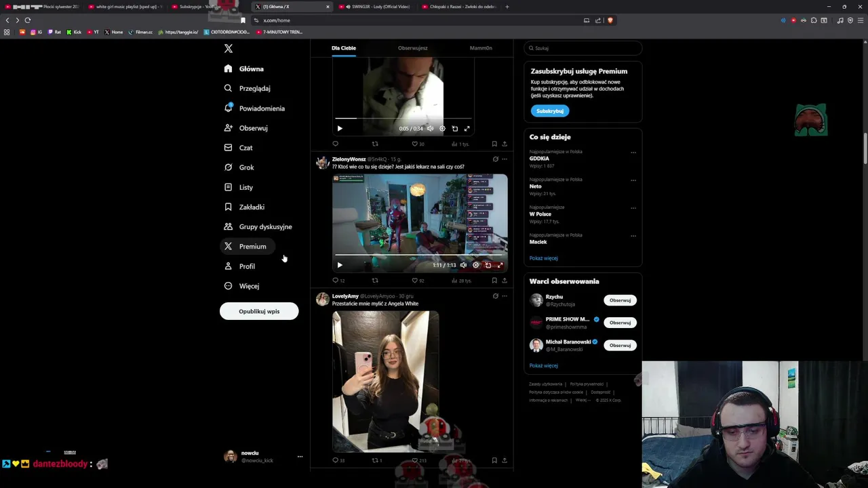The height and width of the screenshot is (488, 868).
Task: Open ZielonyWonsz post more options
Action: [x=505, y=159]
